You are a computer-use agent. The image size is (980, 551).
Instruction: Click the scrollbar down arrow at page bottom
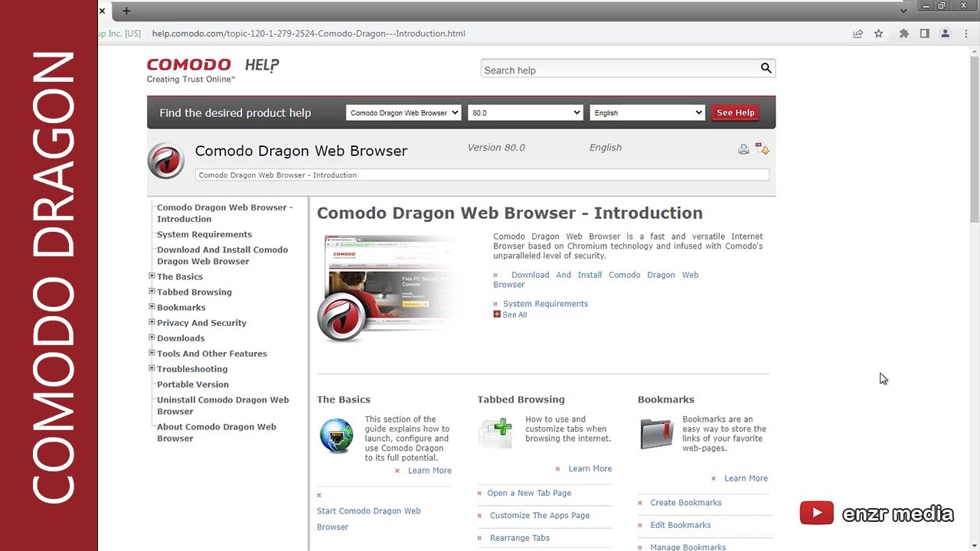point(975,546)
